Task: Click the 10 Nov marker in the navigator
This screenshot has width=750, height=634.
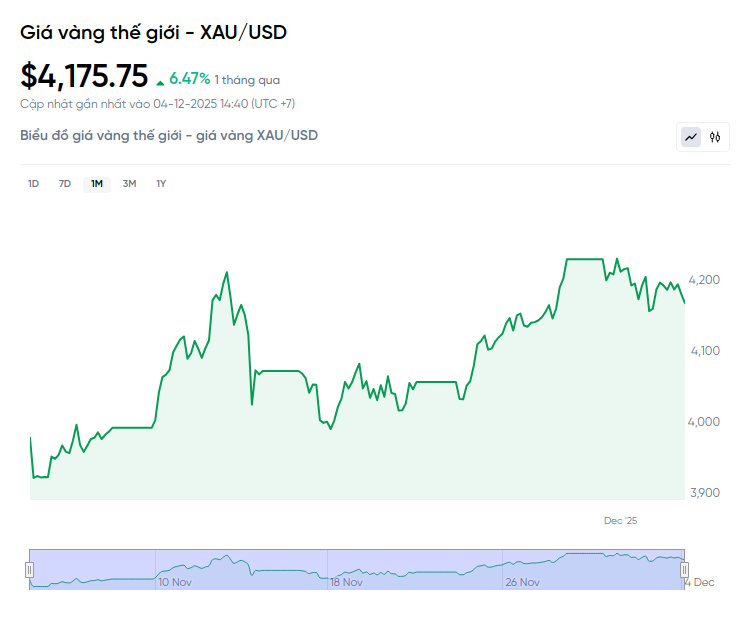Action: (175, 582)
